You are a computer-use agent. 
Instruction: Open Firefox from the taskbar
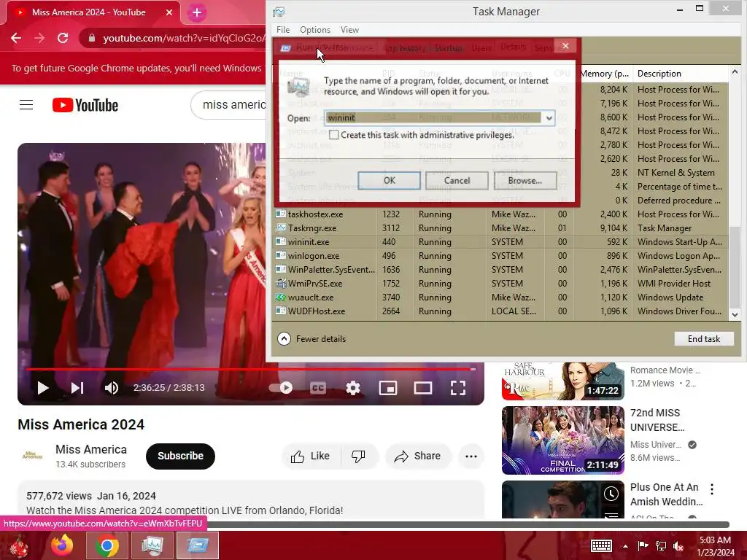62,545
